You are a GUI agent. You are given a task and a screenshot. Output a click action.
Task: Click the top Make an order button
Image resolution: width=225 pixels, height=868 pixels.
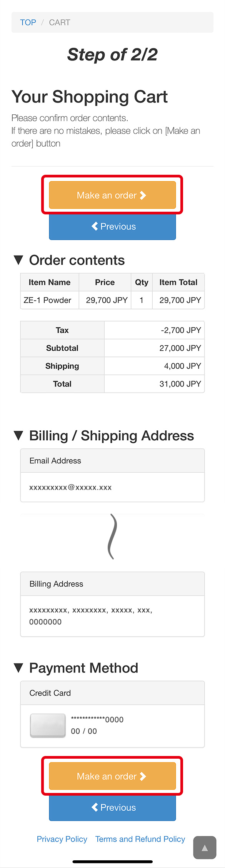click(112, 195)
